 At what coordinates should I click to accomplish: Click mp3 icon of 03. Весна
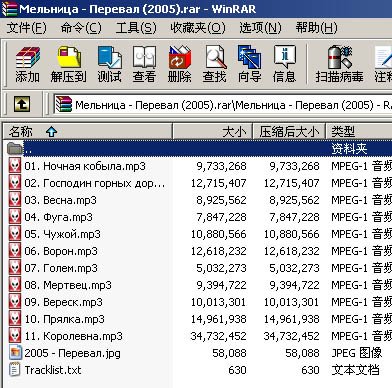click(x=15, y=200)
